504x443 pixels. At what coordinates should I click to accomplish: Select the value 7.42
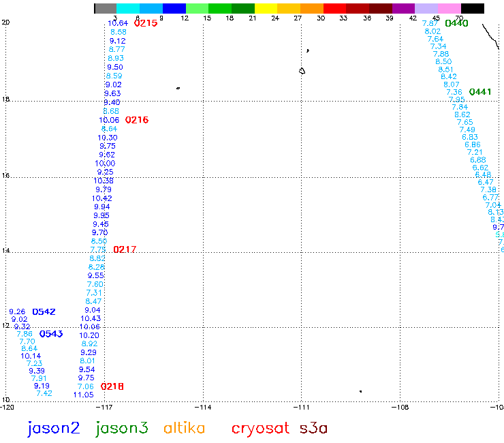click(x=44, y=393)
